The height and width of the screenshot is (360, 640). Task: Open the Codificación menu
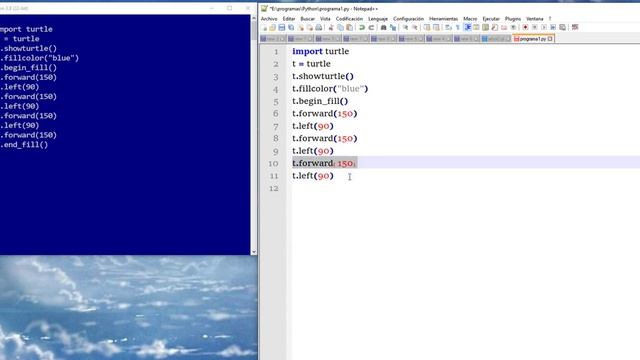349,19
